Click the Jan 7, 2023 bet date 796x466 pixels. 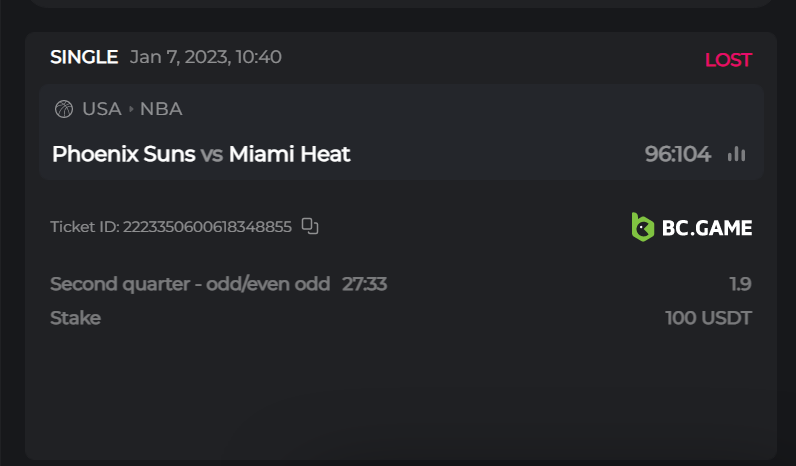tap(205, 57)
